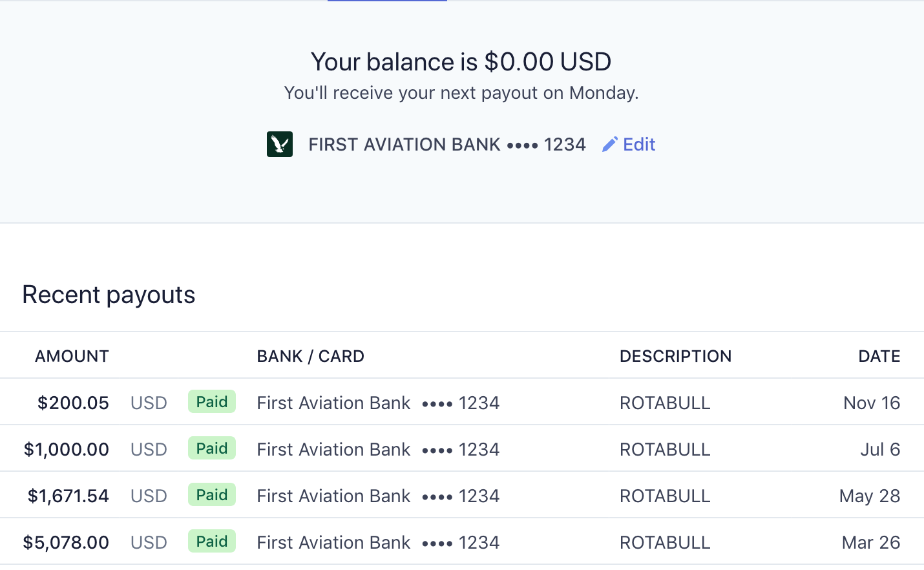The width and height of the screenshot is (924, 570).
Task: Select the active tab at top
Action: 387,1
